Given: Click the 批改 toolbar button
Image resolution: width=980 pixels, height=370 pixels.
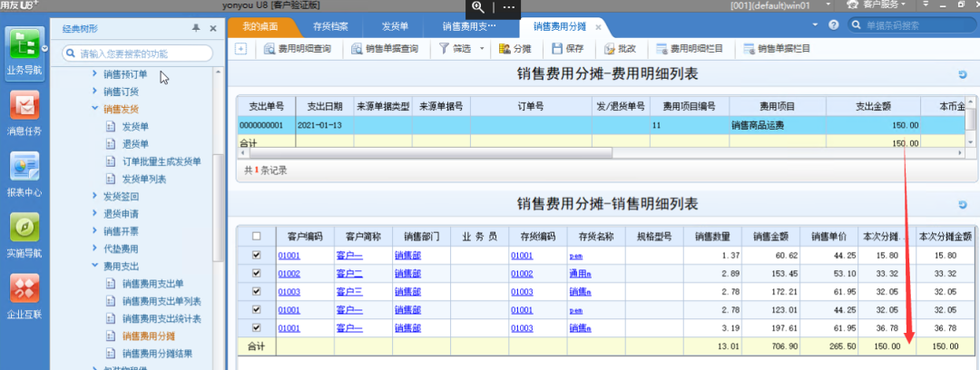Looking at the screenshot, I should point(620,48).
